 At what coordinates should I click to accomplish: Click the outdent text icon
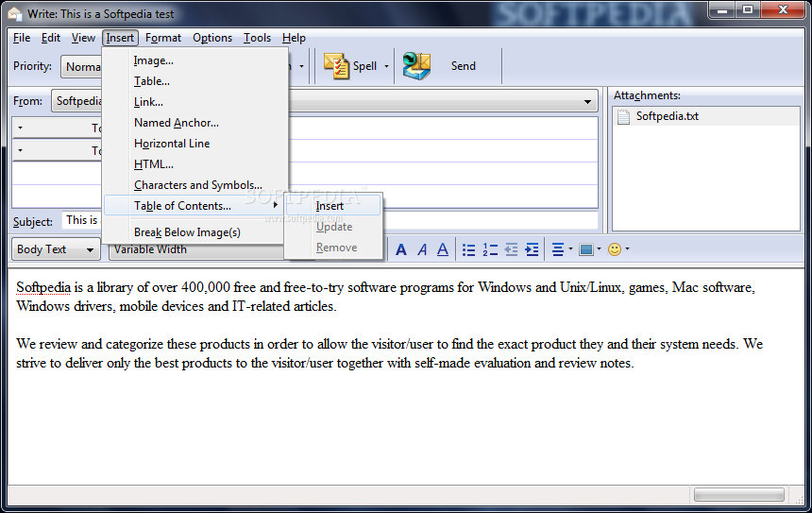tap(511, 249)
